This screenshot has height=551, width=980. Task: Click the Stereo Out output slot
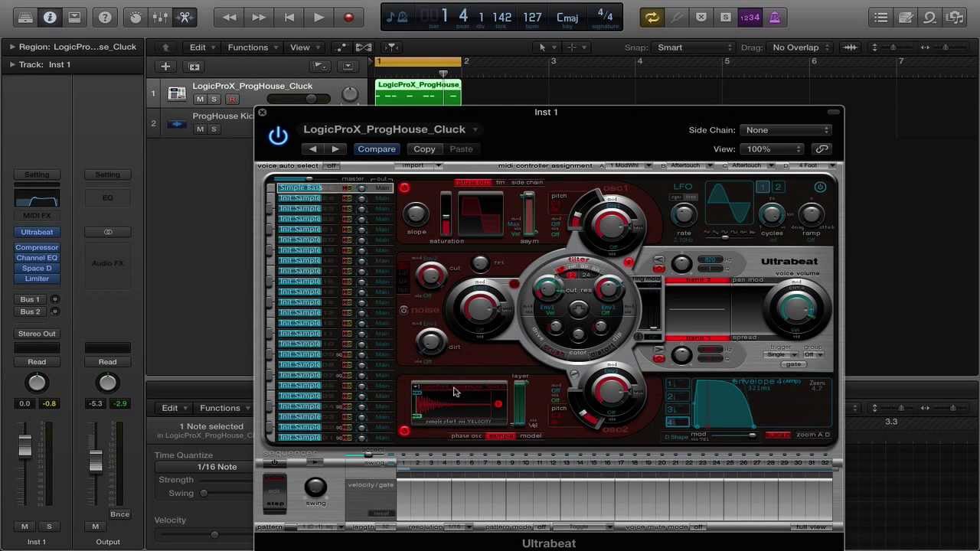pos(37,334)
